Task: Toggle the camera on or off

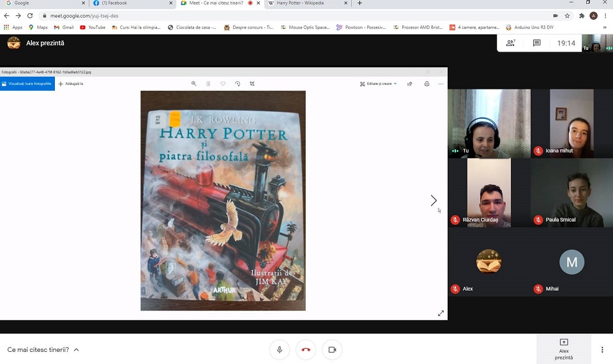Action: tap(332, 349)
